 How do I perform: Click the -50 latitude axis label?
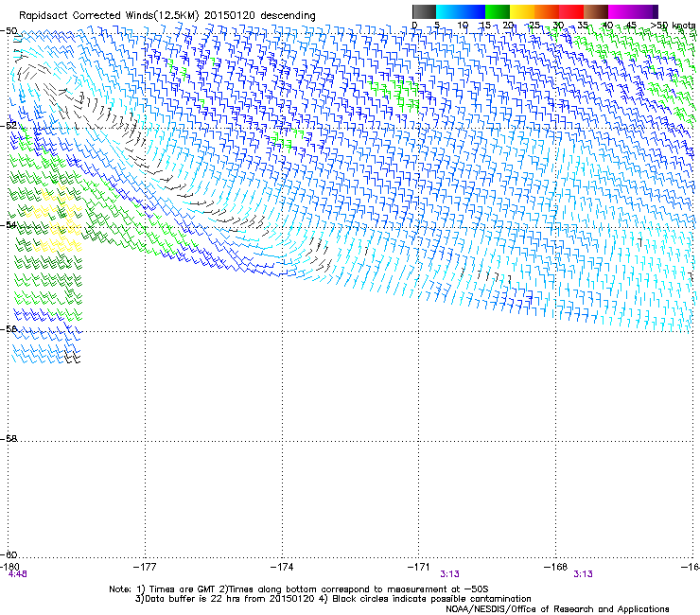[9, 31]
